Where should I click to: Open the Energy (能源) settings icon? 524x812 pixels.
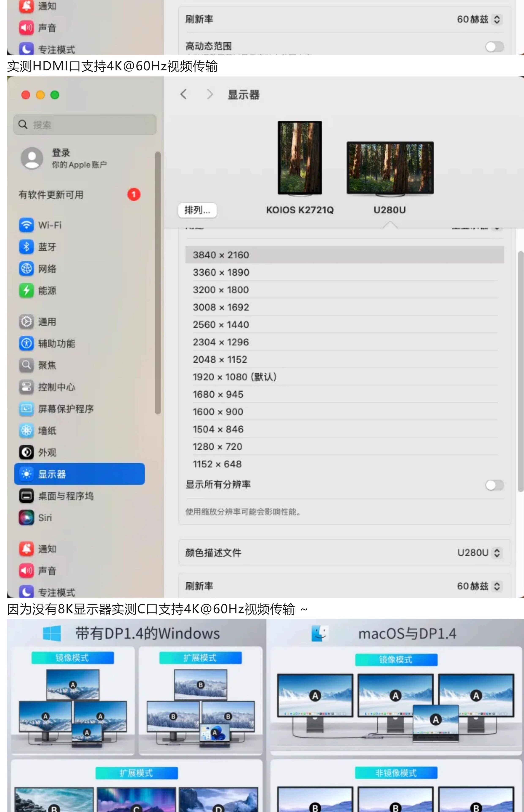point(26,290)
